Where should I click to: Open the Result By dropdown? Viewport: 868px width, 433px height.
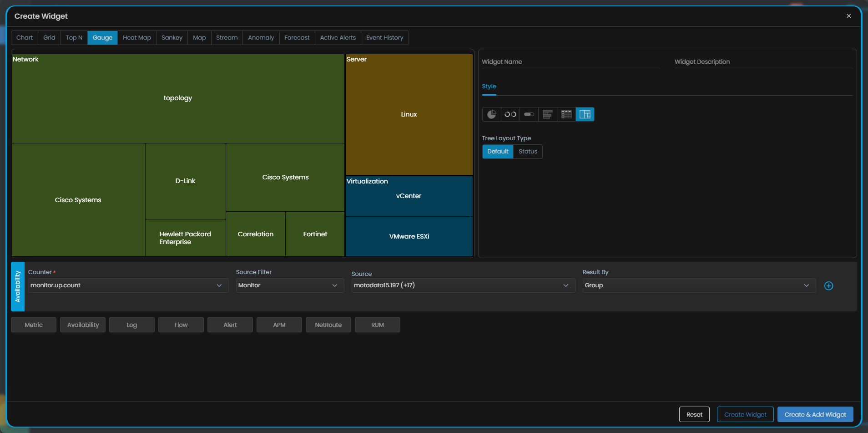[x=698, y=285]
